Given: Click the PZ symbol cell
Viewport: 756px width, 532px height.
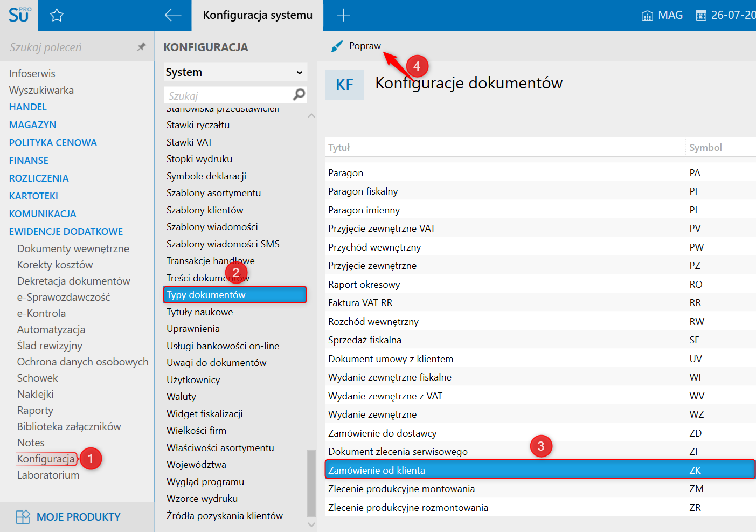Looking at the screenshot, I should coord(695,266).
